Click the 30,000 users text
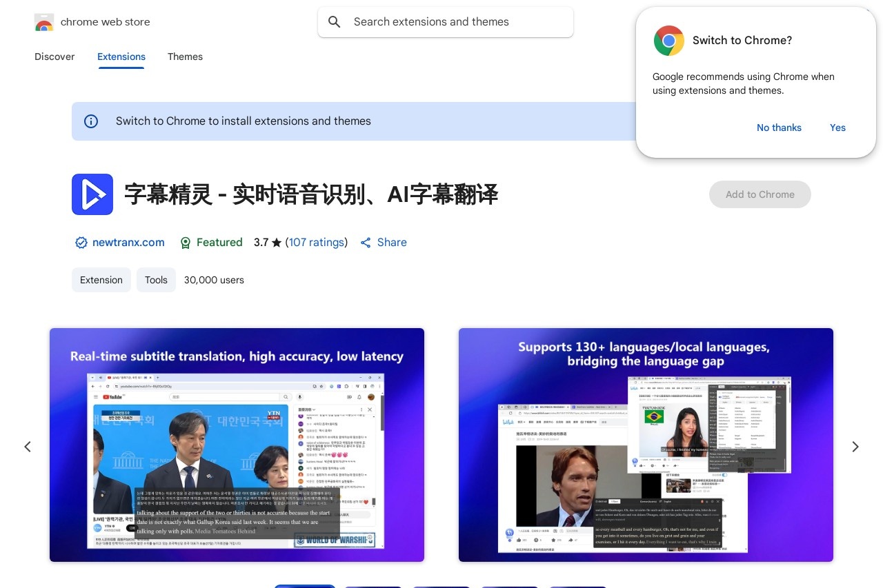883x588 pixels. coord(214,280)
